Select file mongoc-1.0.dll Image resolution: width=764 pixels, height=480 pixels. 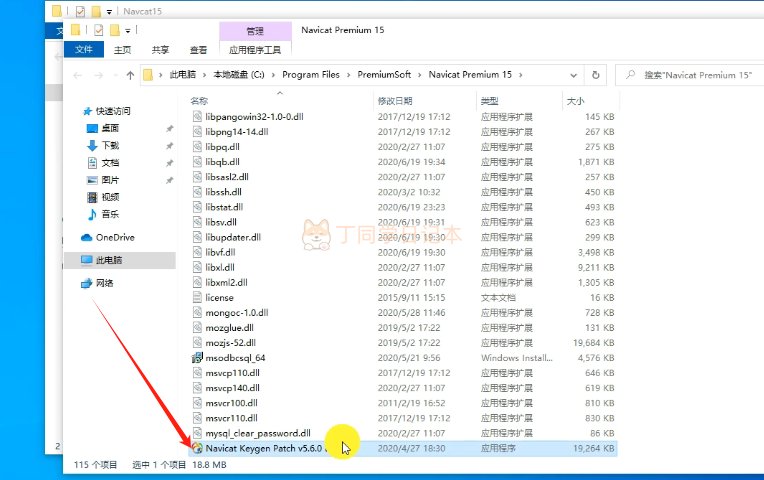[x=237, y=312]
